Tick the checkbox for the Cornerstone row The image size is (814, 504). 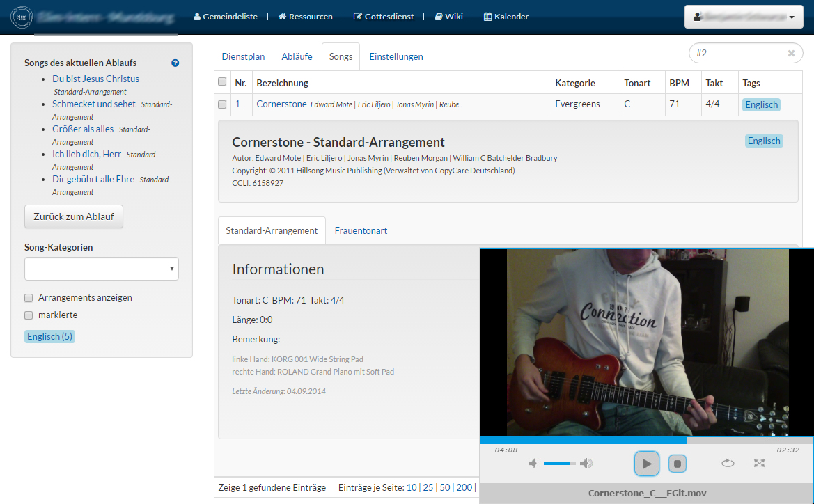(222, 104)
